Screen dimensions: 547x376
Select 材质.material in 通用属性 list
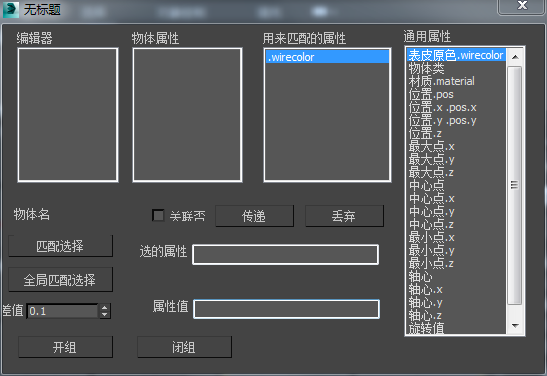pos(456,81)
